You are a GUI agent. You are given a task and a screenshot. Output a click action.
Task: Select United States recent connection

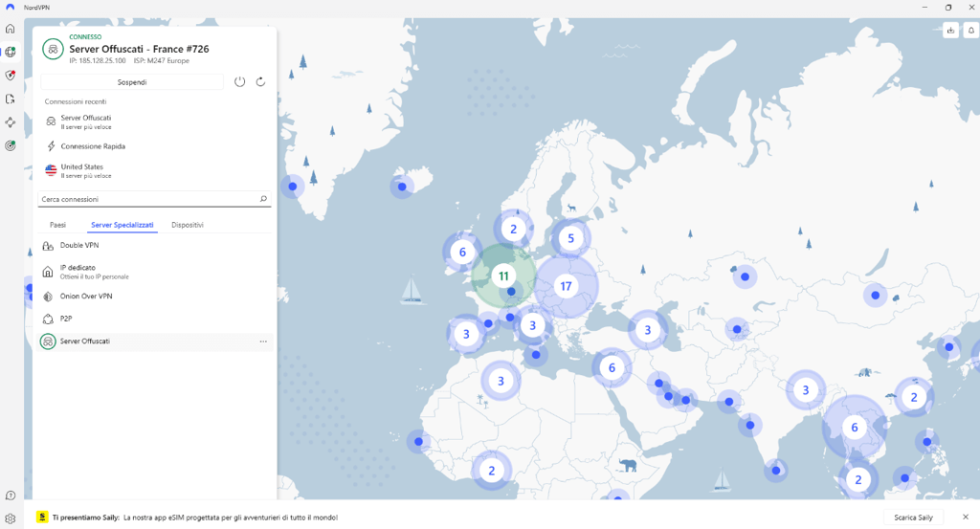[153, 170]
